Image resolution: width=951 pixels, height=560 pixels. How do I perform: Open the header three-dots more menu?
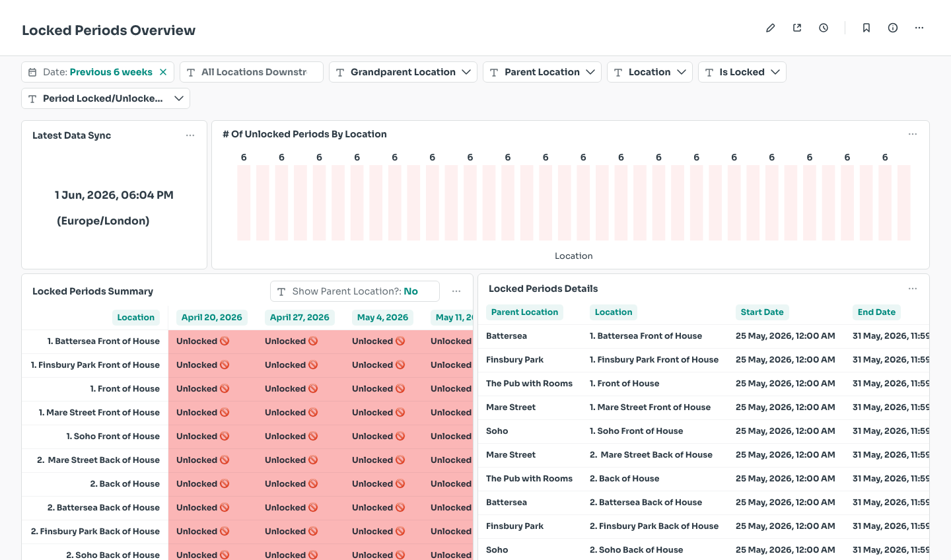pos(919,28)
